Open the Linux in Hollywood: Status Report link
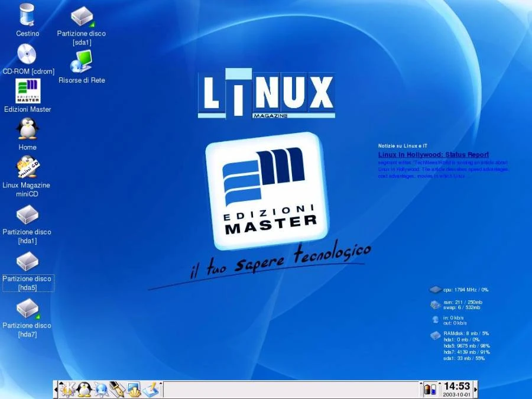This screenshot has height=399, width=532. coord(433,154)
